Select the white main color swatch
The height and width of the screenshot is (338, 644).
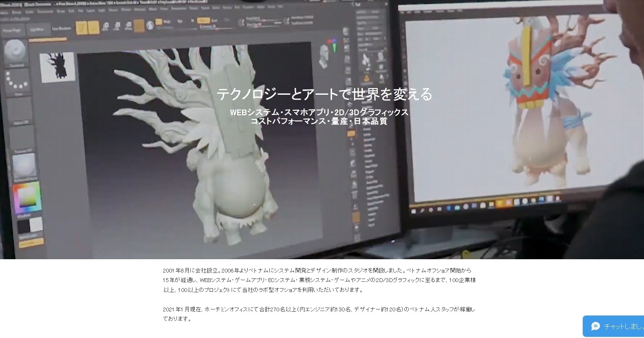(36, 224)
